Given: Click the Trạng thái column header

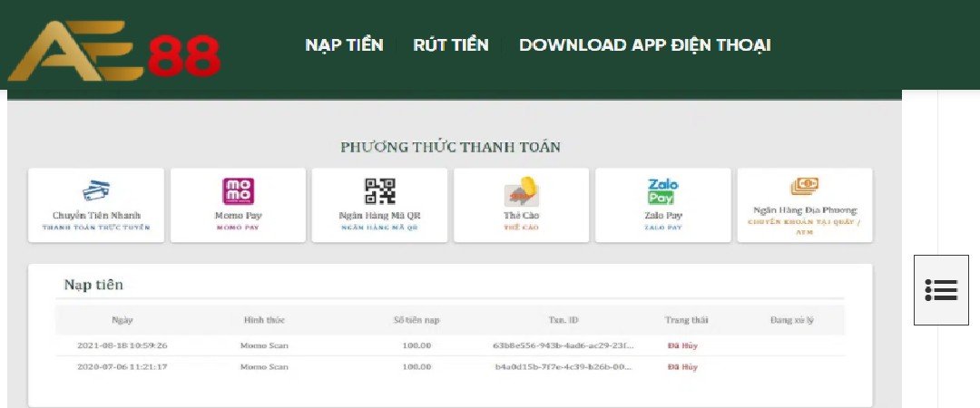Looking at the screenshot, I should pyautogui.click(x=686, y=320).
